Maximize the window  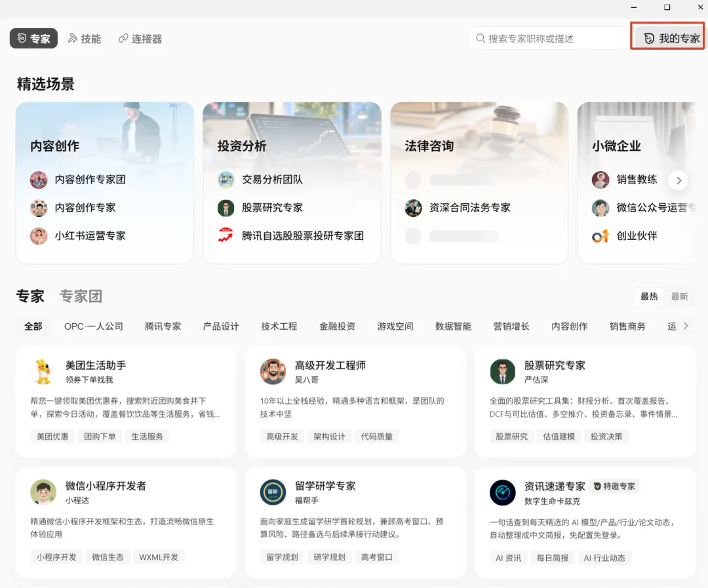tap(667, 7)
